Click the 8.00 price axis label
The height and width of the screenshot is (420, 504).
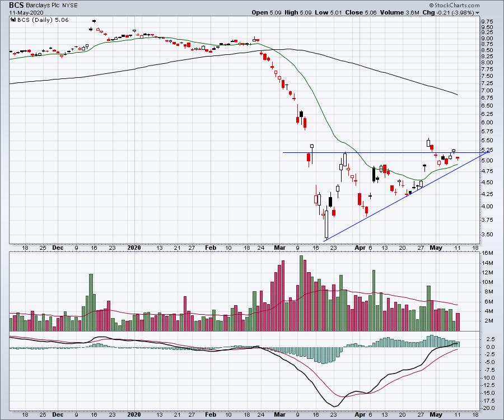coord(487,63)
